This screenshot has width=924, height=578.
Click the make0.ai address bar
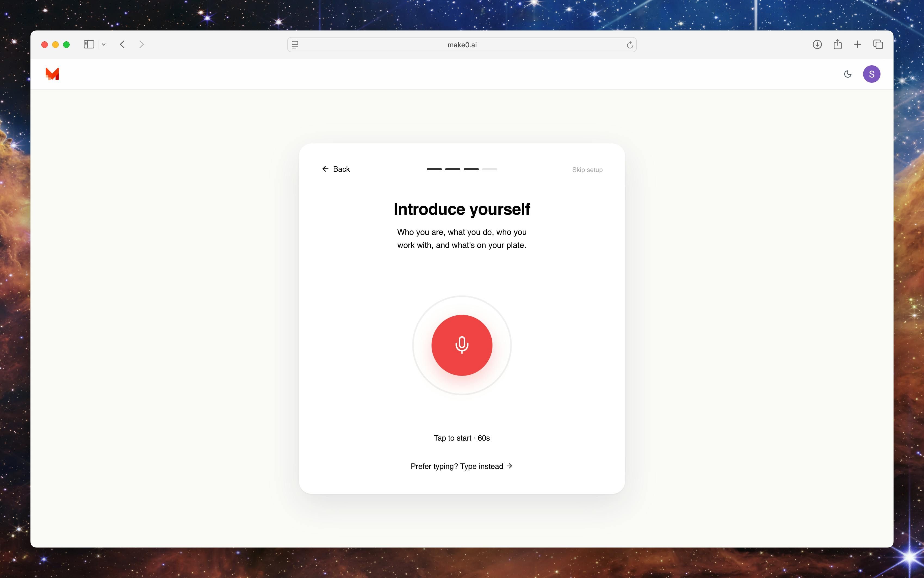(462, 45)
